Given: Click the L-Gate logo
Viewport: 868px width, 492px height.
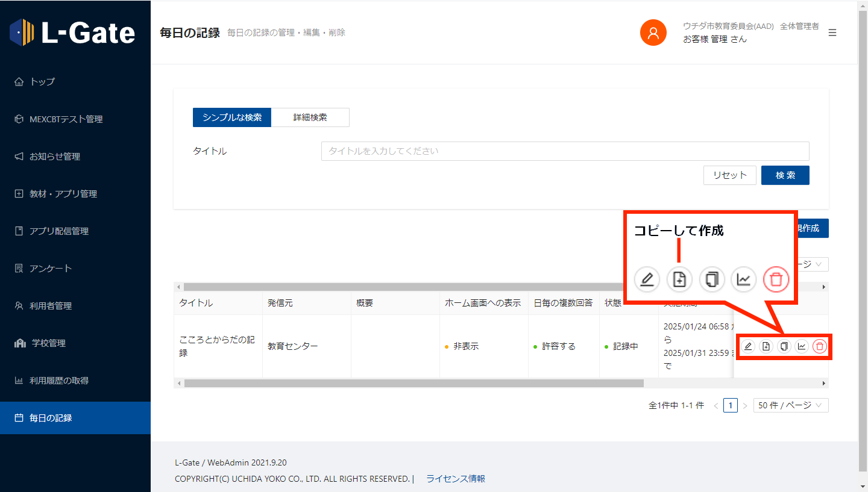Looking at the screenshot, I should pos(73,32).
